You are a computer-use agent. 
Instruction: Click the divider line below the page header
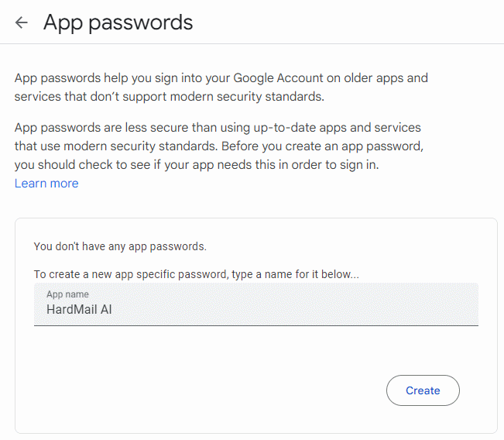(x=252, y=44)
